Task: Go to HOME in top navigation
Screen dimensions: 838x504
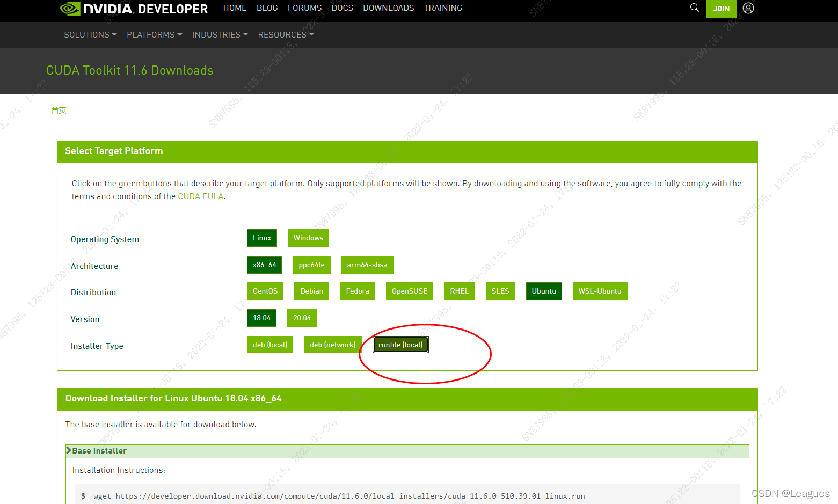Action: [235, 8]
